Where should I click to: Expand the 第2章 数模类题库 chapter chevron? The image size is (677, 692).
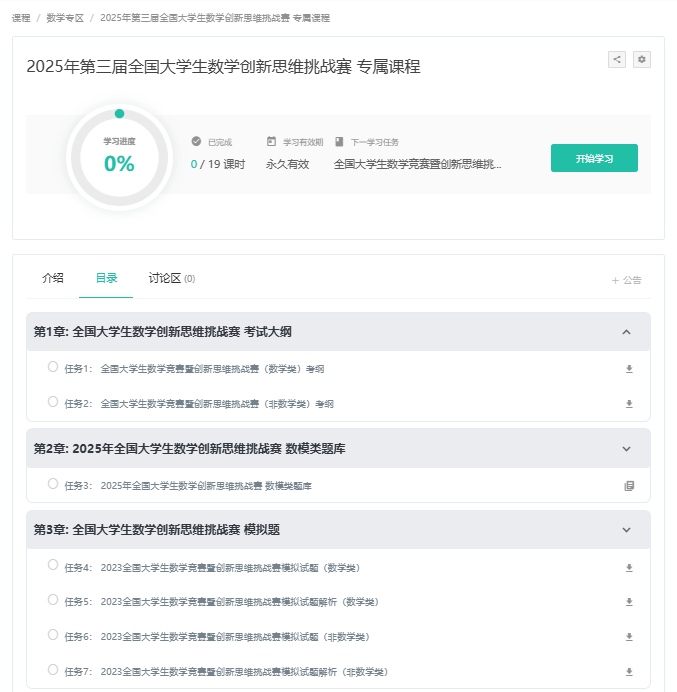click(x=626, y=449)
